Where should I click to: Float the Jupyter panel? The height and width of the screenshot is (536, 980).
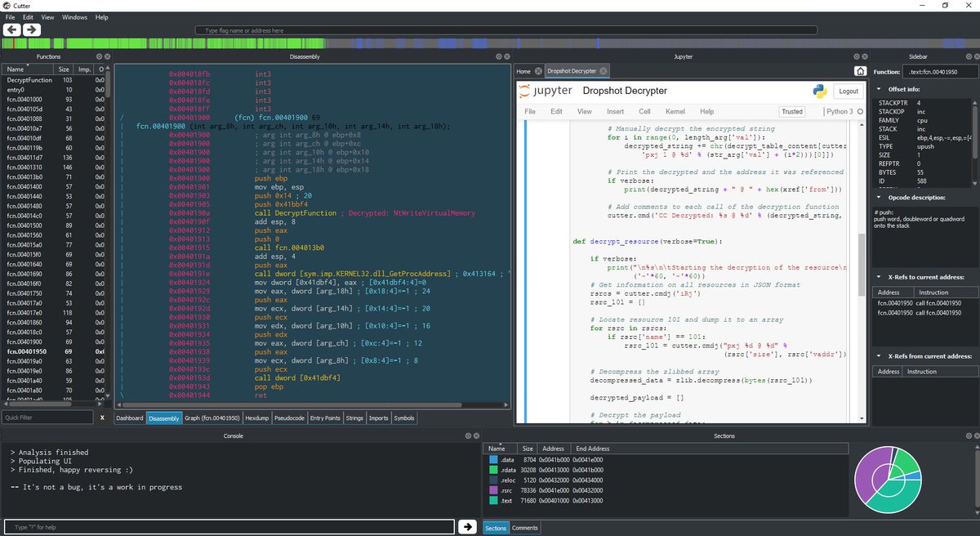tap(855, 56)
